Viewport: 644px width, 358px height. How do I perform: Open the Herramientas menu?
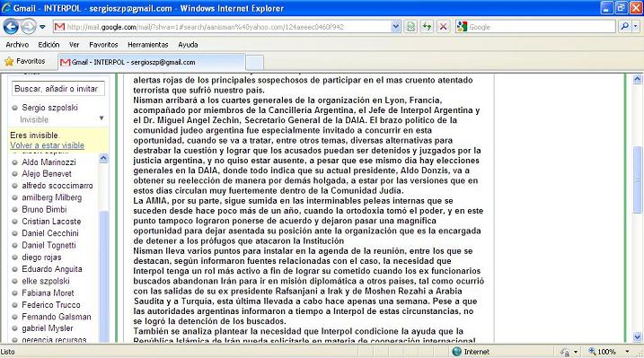point(148,45)
